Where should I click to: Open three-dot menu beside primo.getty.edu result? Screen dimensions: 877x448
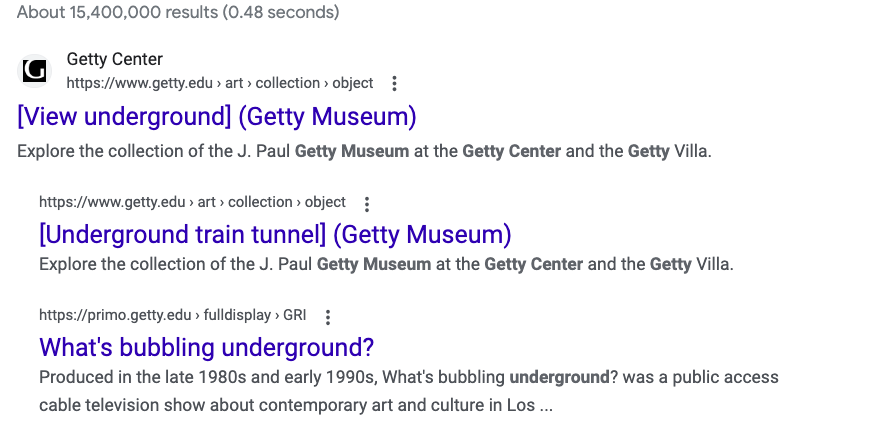click(x=328, y=317)
